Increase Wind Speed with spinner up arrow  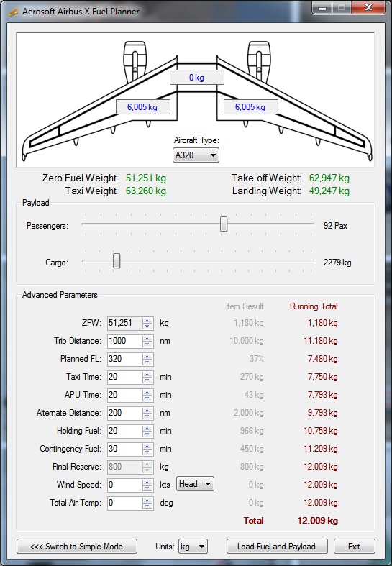[147, 482]
